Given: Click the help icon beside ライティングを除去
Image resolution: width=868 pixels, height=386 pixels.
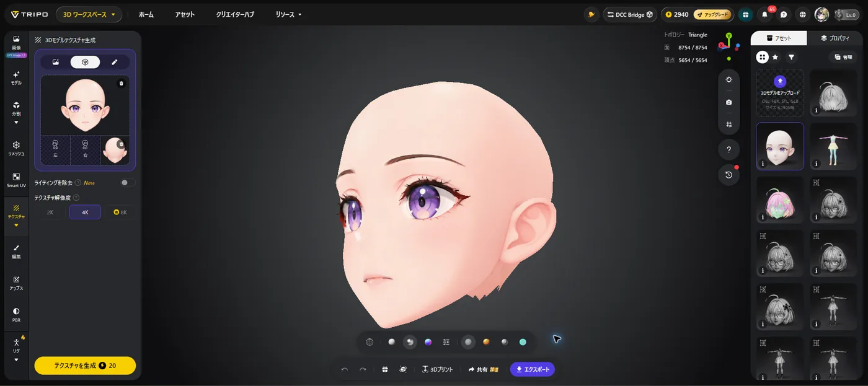Looking at the screenshot, I should click(78, 183).
